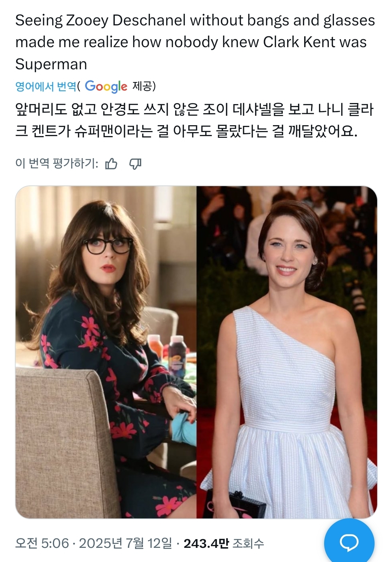
Task: Open the left photo with bangs and glasses
Action: 106,352
